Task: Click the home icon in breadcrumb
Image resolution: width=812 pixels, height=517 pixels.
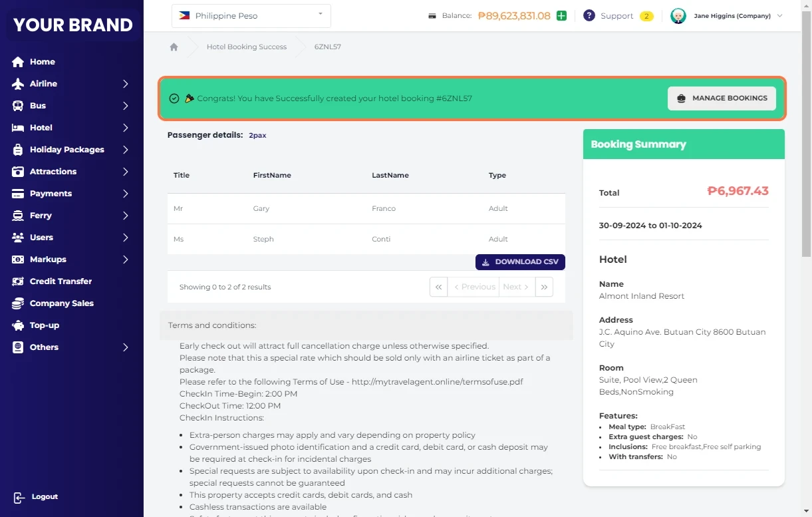Action: click(174, 47)
